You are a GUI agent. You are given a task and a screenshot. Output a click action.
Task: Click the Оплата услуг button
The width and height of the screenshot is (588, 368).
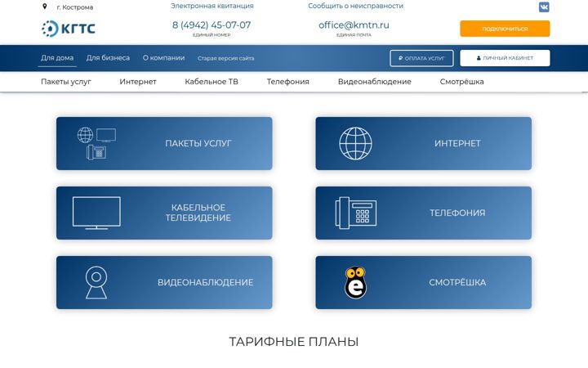[x=421, y=58]
